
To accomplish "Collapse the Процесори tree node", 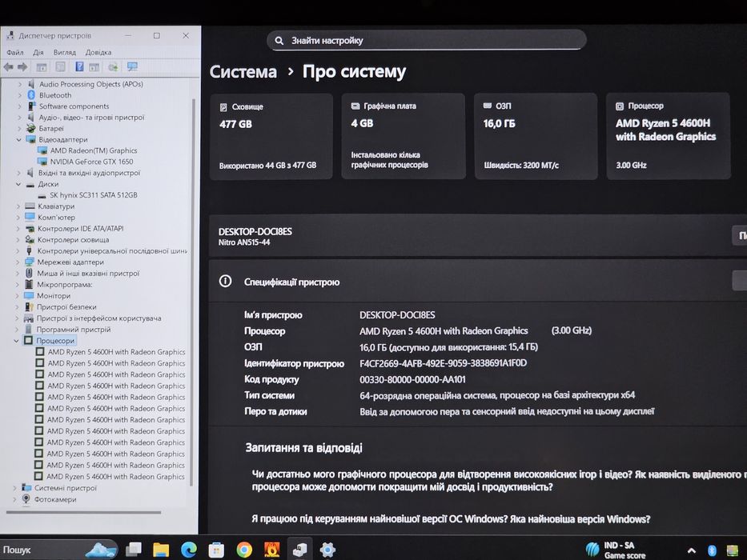I will (x=16, y=341).
